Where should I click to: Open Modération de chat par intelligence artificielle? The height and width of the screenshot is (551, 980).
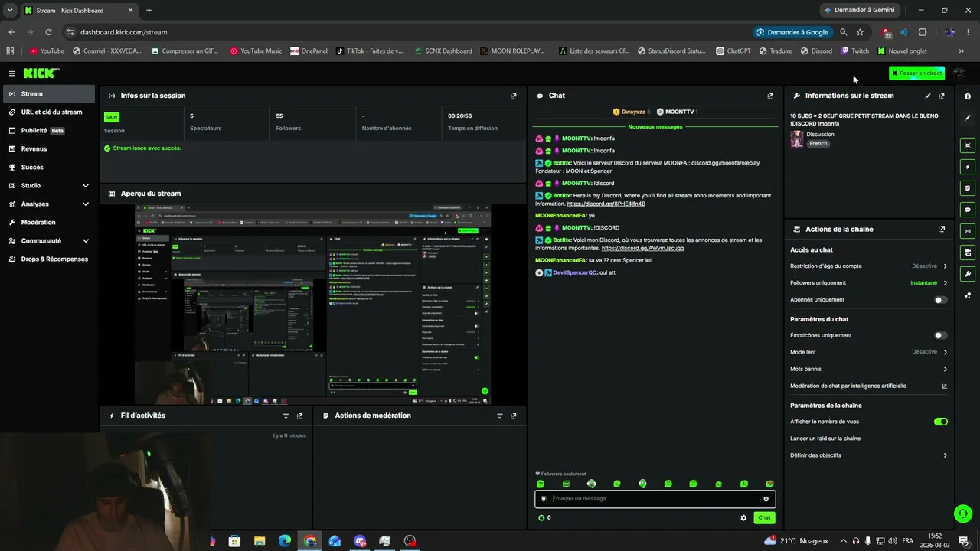point(869,386)
